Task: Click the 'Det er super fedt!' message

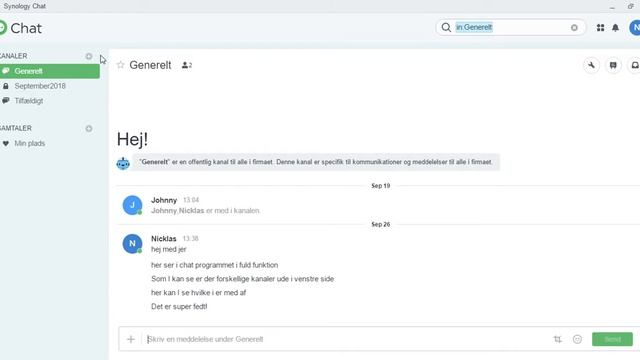Action: pos(179,307)
